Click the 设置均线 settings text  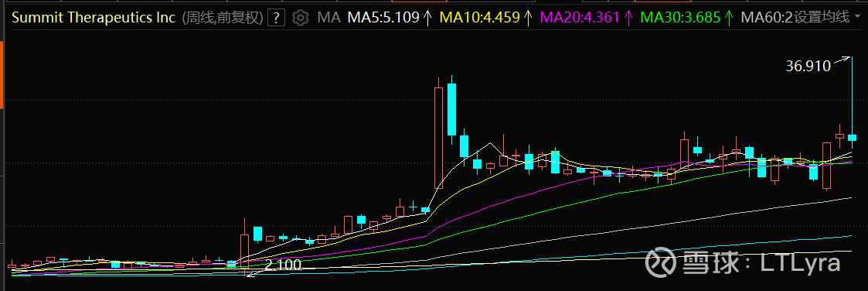click(822, 19)
